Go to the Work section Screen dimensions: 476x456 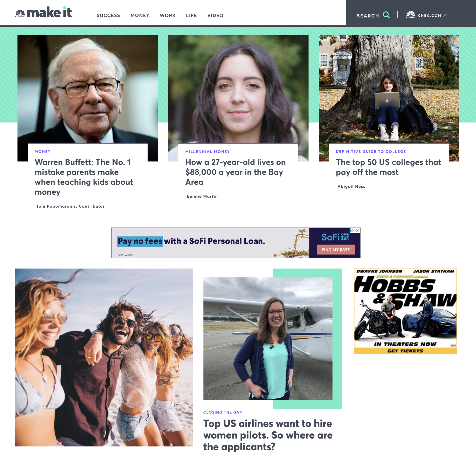tap(168, 16)
